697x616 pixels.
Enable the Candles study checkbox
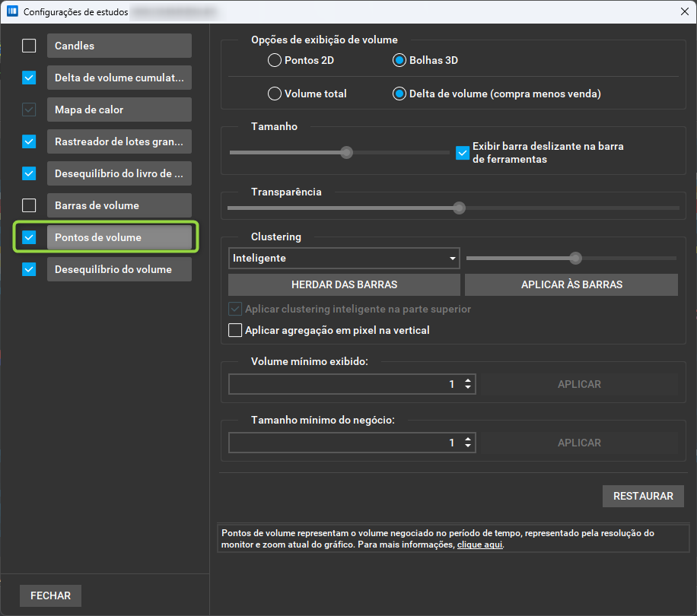(x=29, y=46)
